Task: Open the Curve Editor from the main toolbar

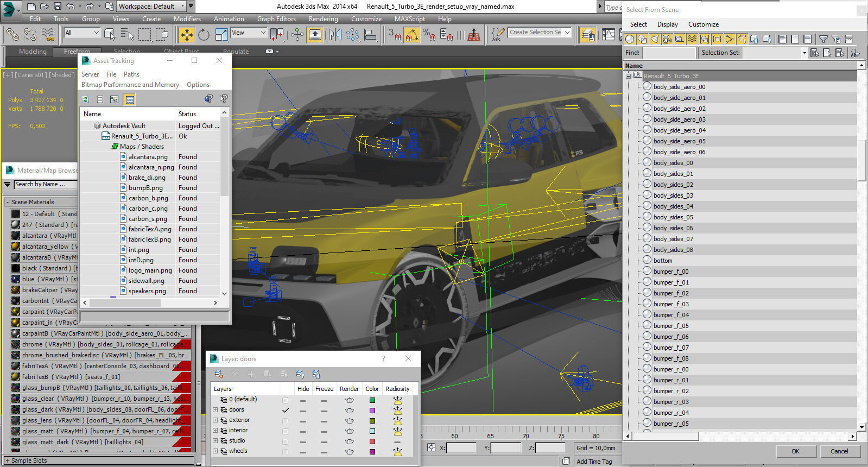Action: coord(609,34)
